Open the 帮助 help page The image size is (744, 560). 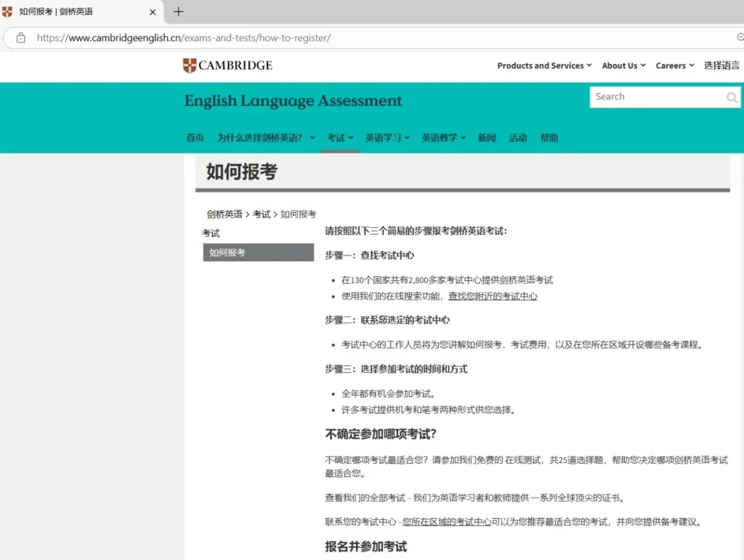549,138
